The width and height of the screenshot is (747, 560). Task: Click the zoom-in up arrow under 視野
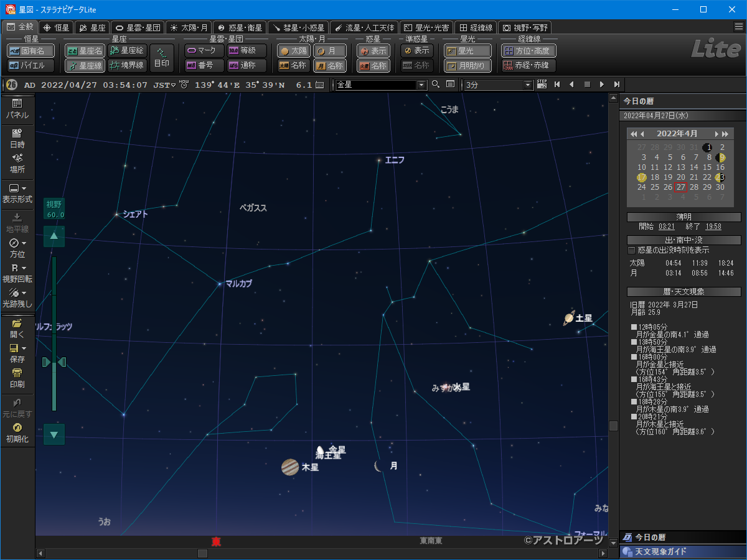click(x=54, y=236)
